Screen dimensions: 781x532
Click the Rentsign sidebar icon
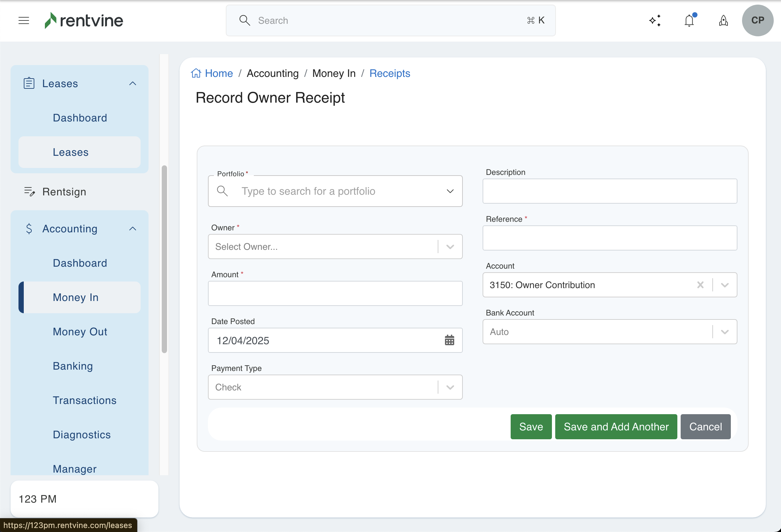click(x=29, y=191)
